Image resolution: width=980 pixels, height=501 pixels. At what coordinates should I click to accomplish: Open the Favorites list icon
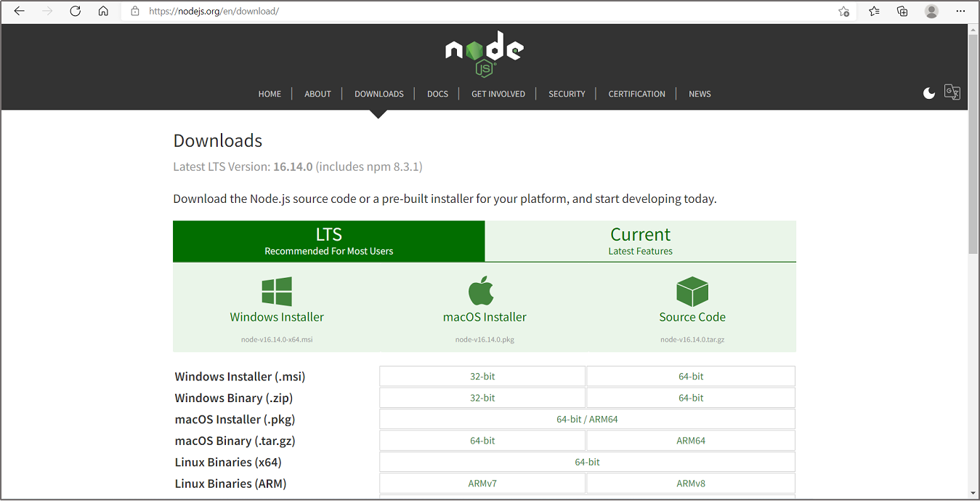[874, 12]
